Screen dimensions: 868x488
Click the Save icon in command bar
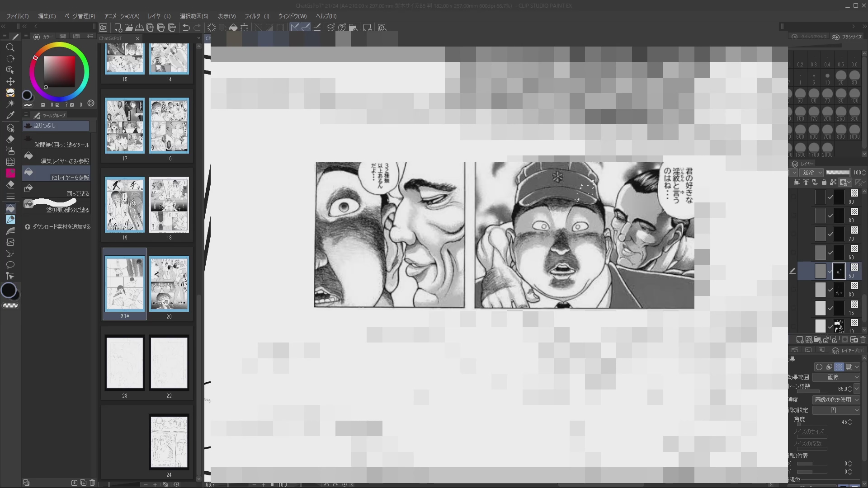point(139,28)
